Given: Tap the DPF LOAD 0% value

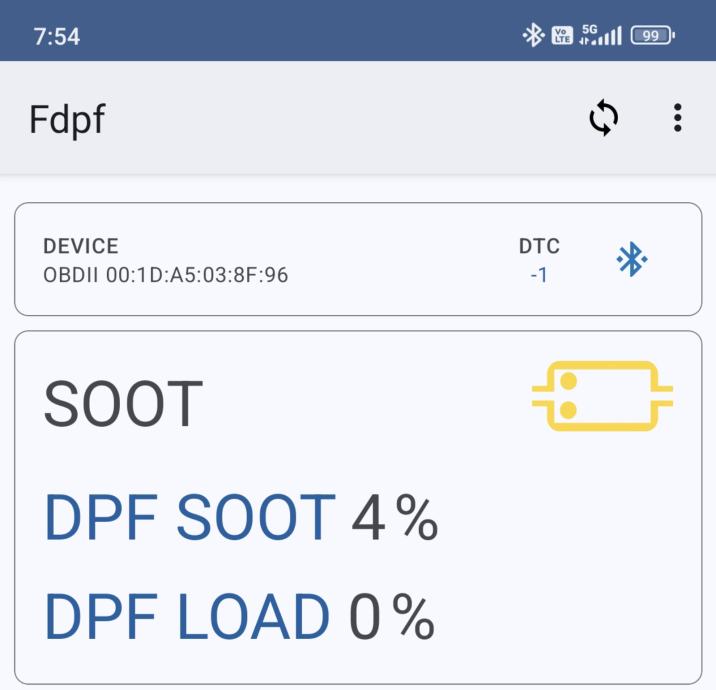Looking at the screenshot, I should click(391, 617).
